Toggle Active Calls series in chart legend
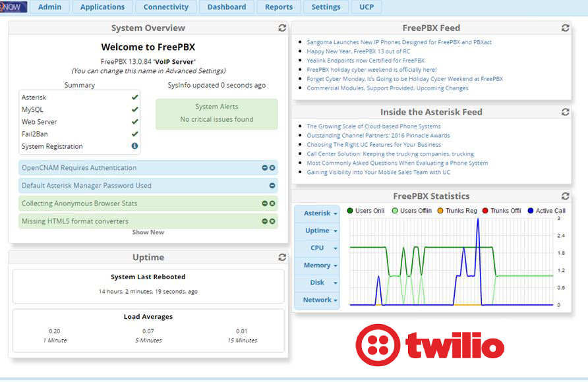The image size is (588, 382). click(x=546, y=211)
